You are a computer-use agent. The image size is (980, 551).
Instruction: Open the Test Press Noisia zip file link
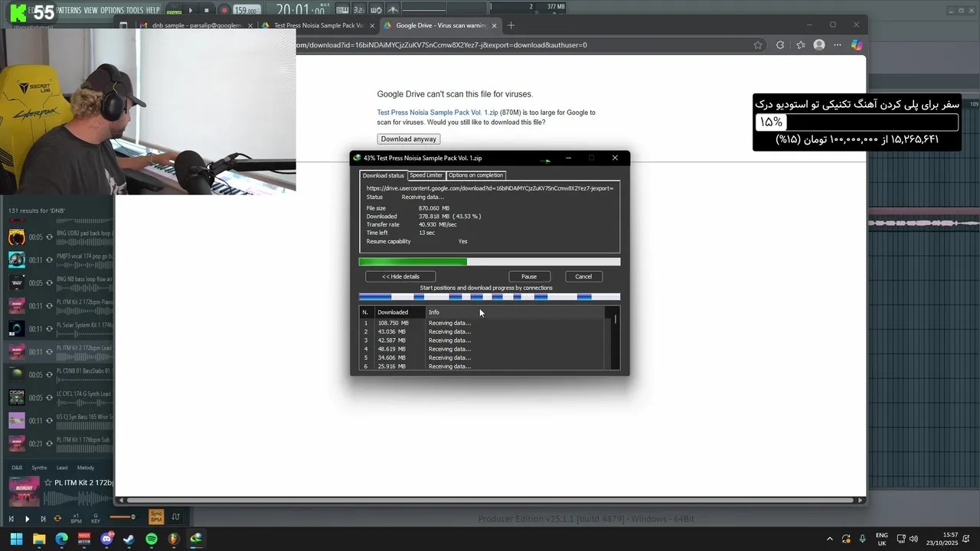(x=437, y=112)
